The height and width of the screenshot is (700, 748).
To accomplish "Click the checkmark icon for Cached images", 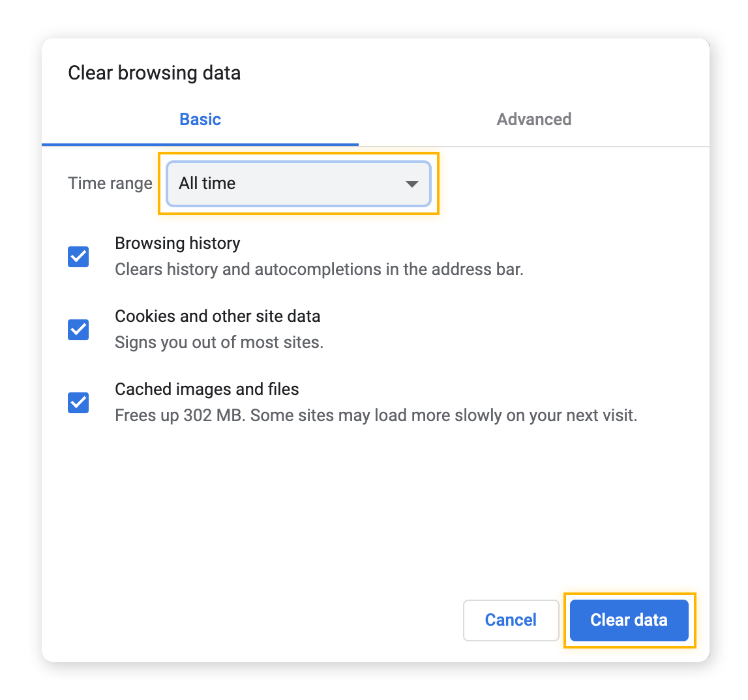I will [x=77, y=402].
